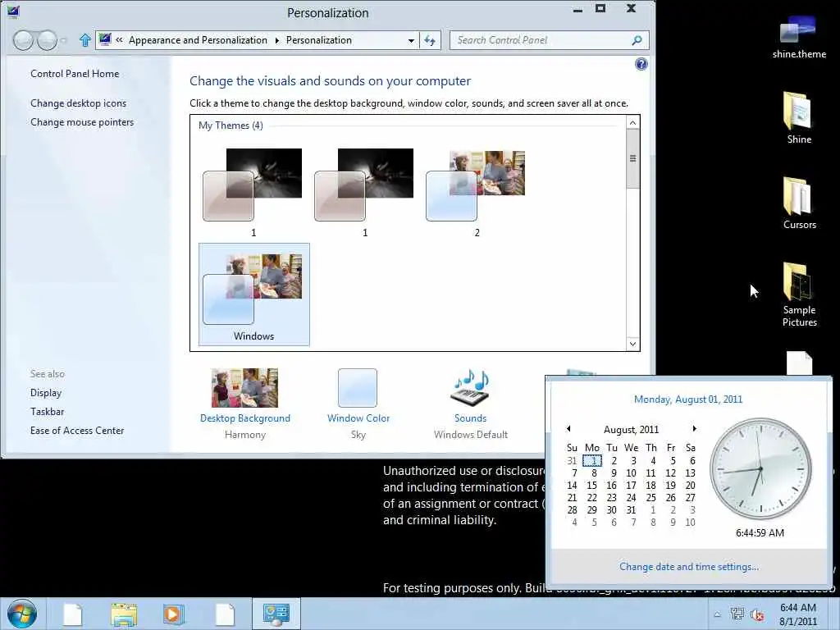The width and height of the screenshot is (840, 630).
Task: Click the second blank document taskbar icon
Action: 225,614
